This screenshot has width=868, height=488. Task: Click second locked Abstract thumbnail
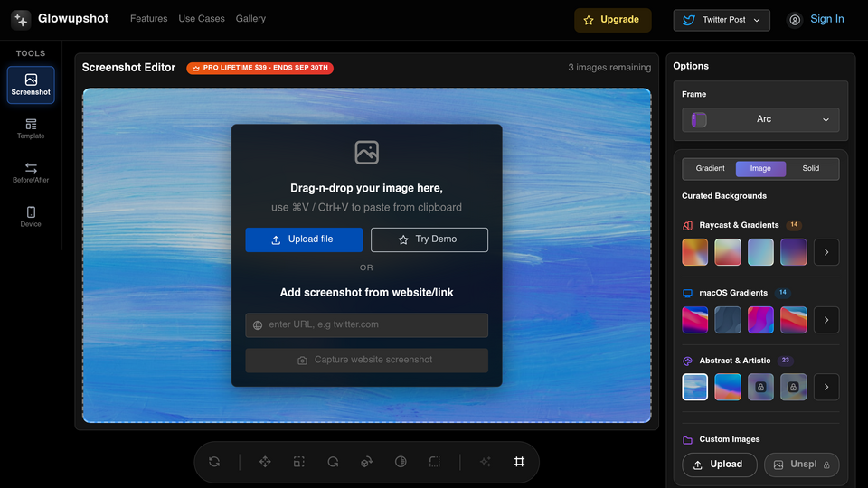click(x=793, y=388)
